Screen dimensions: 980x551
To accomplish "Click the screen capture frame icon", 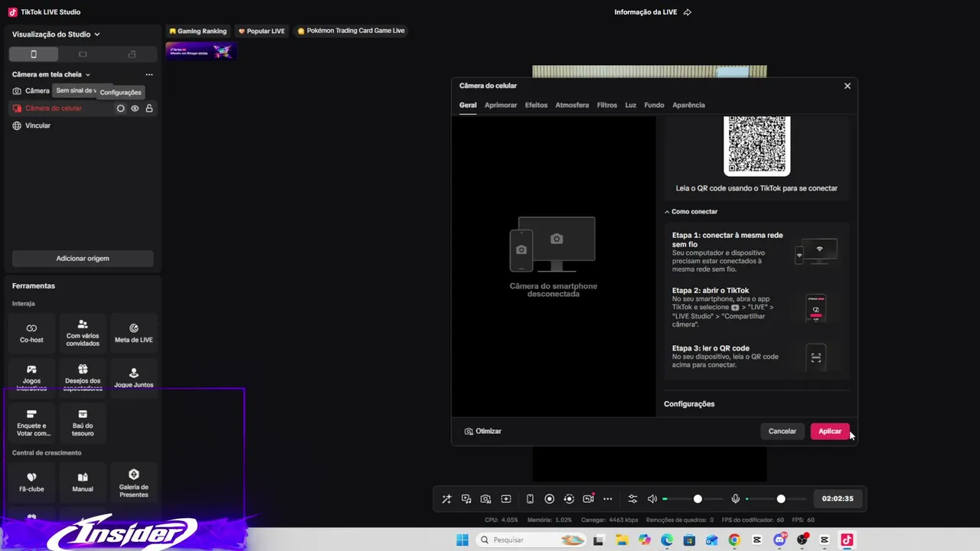I will (506, 499).
